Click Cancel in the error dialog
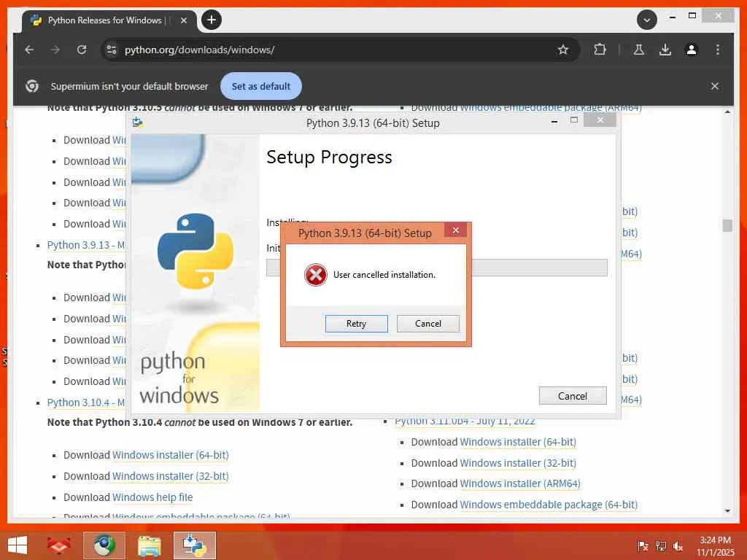Viewport: 747px width, 560px height. point(427,324)
